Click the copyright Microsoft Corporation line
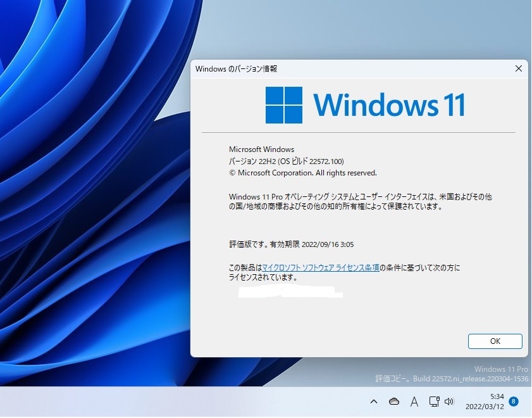The image size is (532, 418). point(303,173)
